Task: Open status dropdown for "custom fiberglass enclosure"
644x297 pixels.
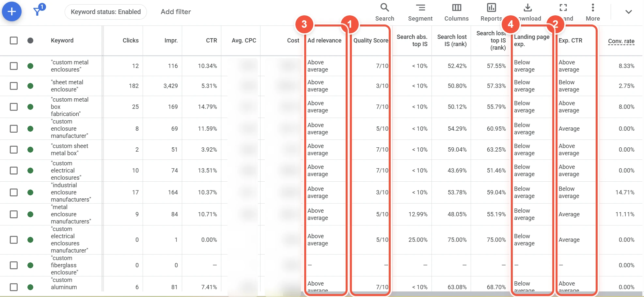Action: tap(30, 265)
